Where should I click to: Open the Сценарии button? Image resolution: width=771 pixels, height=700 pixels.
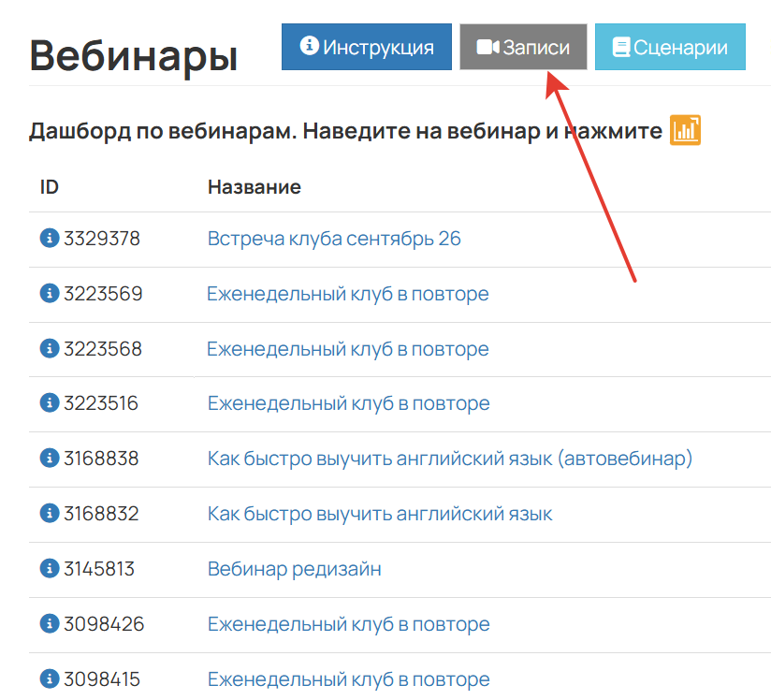(x=670, y=47)
